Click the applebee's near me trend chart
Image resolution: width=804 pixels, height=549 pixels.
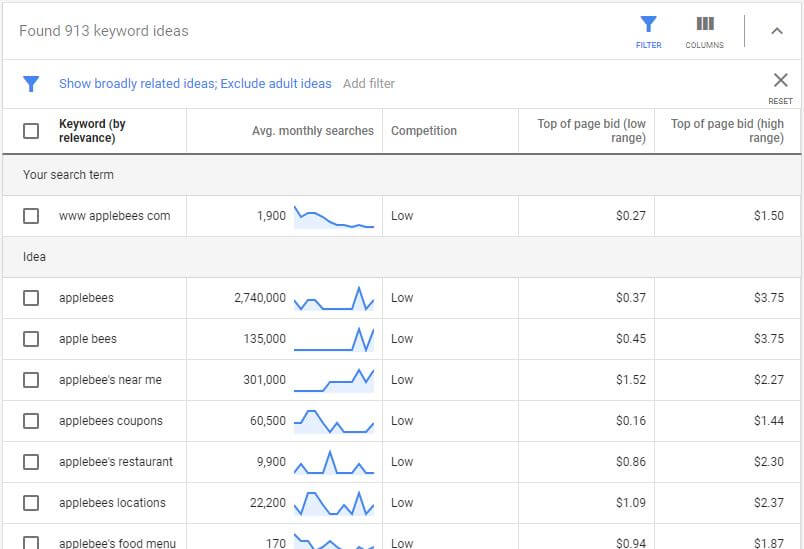tap(334, 380)
